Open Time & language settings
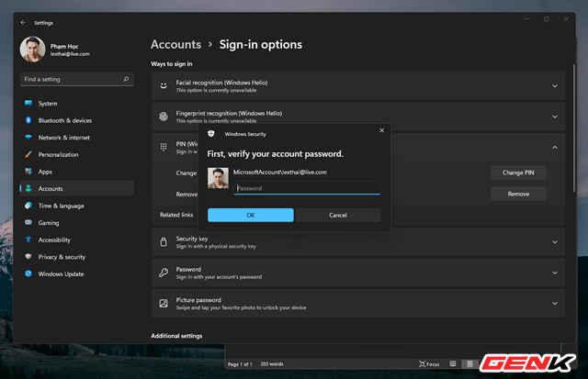This screenshot has width=588, height=379. point(77,206)
